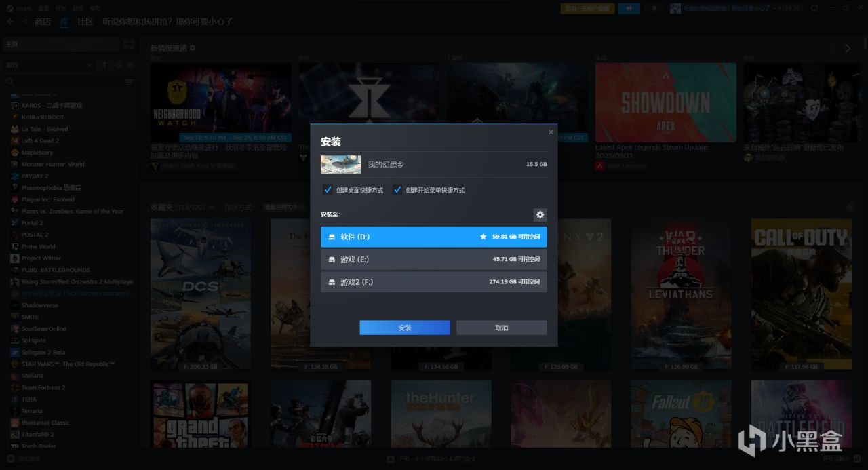868x470 pixels.
Task: Toggle create start menu shortcut checkbox
Action: click(x=398, y=190)
